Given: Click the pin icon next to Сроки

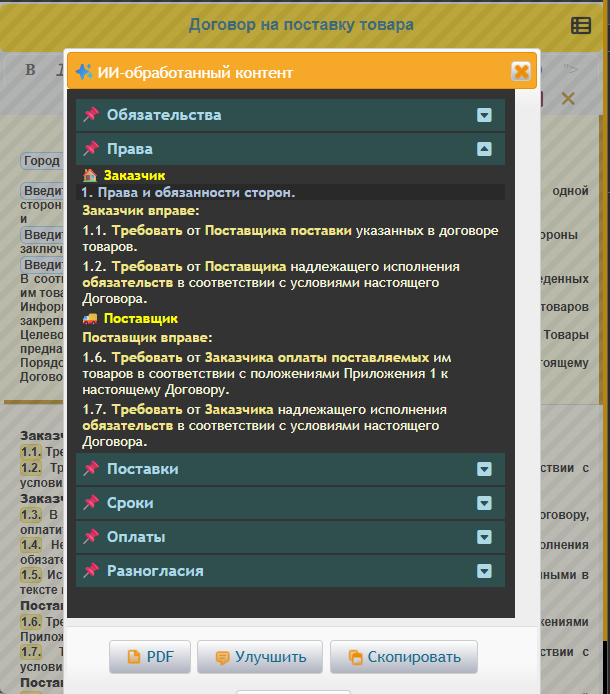Looking at the screenshot, I should [91, 502].
